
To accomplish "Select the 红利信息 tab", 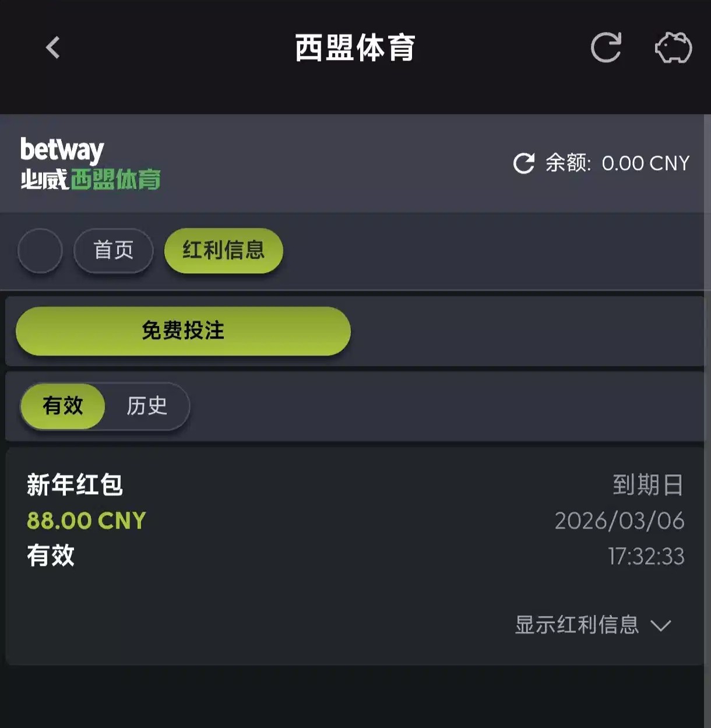I will pyautogui.click(x=224, y=251).
